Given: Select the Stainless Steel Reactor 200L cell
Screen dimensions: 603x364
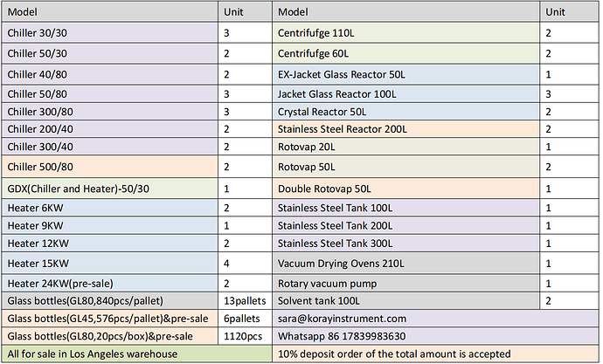Looking at the screenshot, I should pyautogui.click(x=407, y=129).
